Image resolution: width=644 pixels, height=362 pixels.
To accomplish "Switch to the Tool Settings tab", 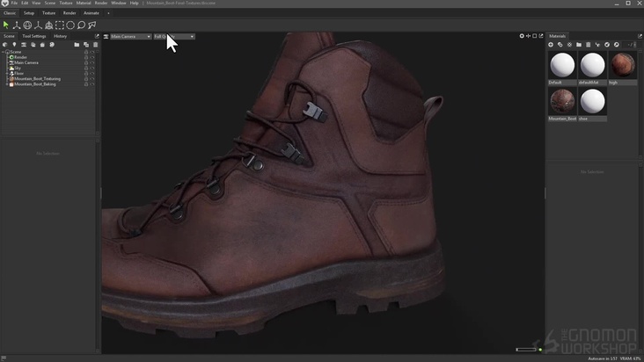I will pyautogui.click(x=34, y=36).
